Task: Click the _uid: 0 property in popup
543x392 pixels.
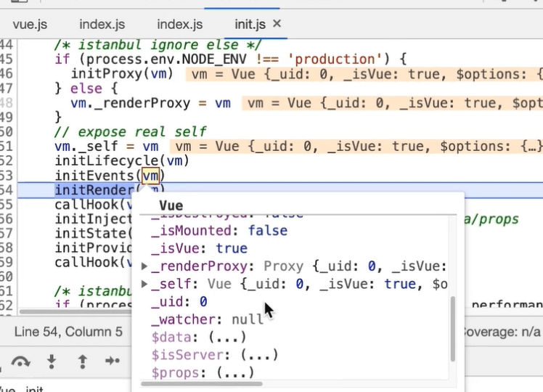Action: tap(179, 301)
